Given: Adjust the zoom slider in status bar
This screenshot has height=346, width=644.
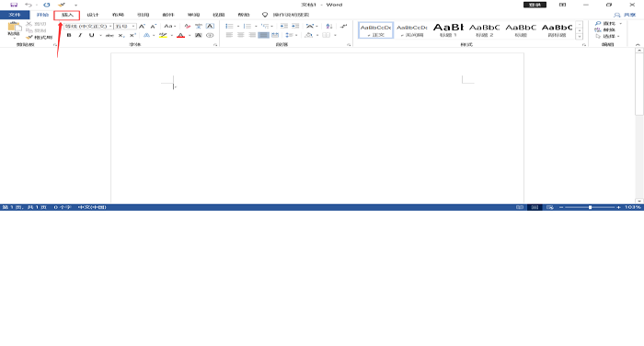Looking at the screenshot, I should (x=591, y=208).
